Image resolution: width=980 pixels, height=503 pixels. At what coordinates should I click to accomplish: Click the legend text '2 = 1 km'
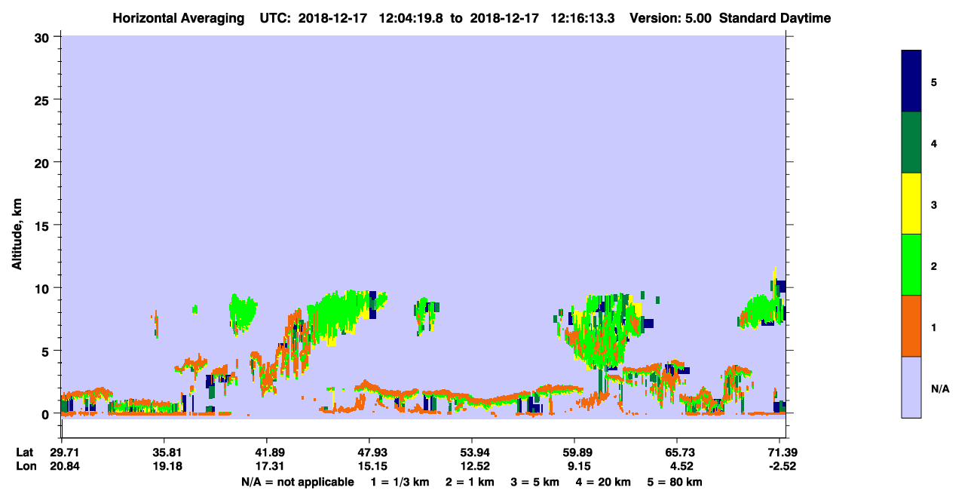point(469,482)
